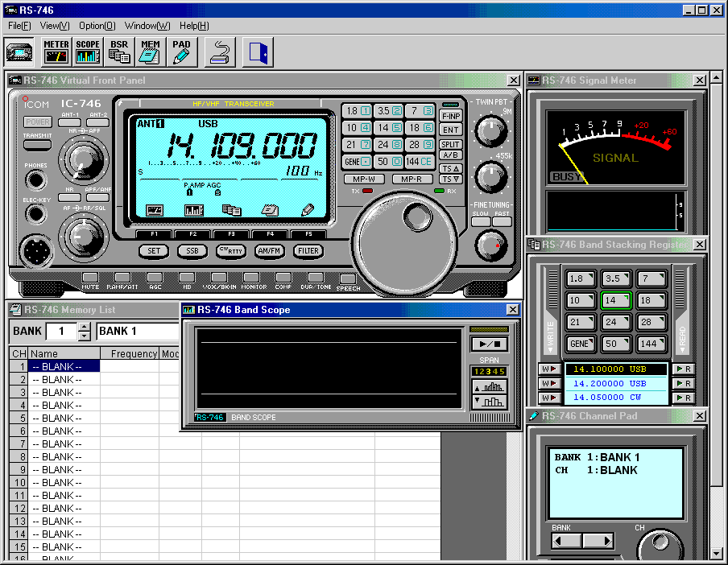Open the Help menu
Screen dimensions: 728x565
[194, 26]
